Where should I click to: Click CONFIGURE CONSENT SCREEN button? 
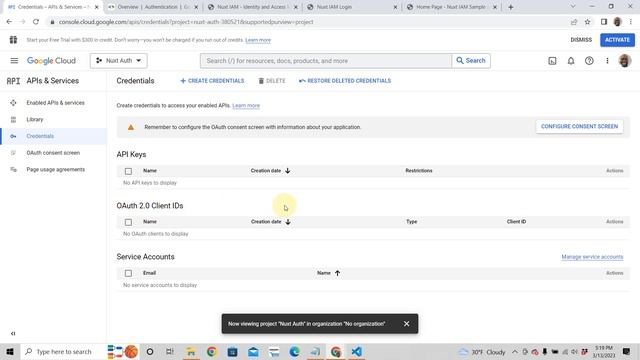click(x=579, y=127)
